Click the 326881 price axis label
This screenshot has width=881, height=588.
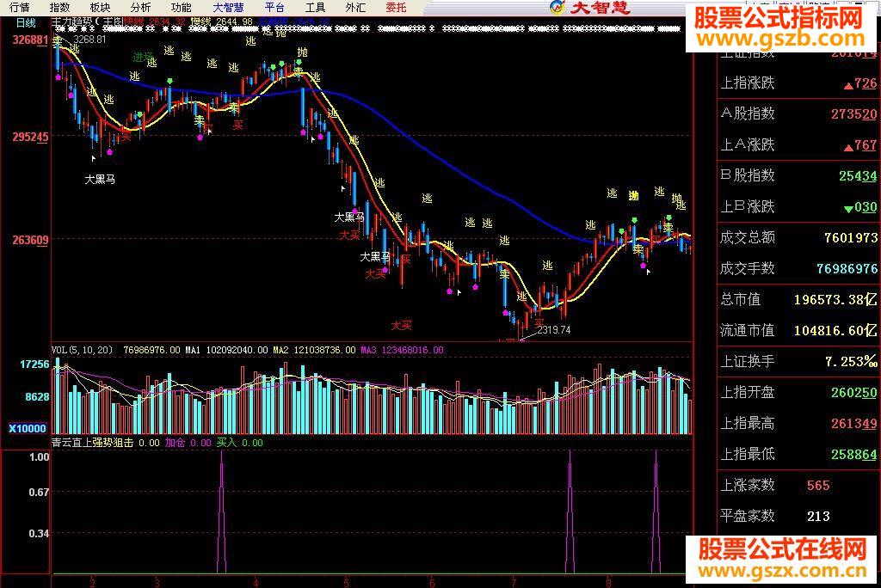30,40
